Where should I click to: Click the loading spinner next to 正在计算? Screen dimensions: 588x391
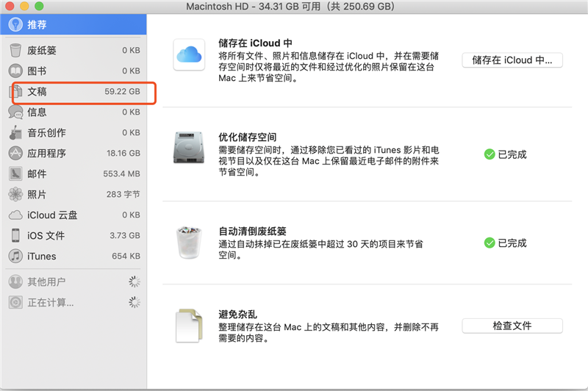[135, 302]
